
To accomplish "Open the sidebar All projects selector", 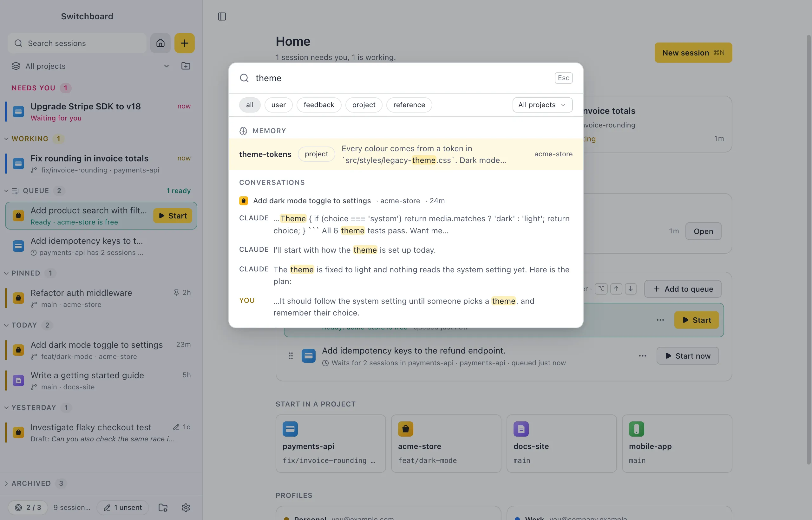I will (90, 66).
